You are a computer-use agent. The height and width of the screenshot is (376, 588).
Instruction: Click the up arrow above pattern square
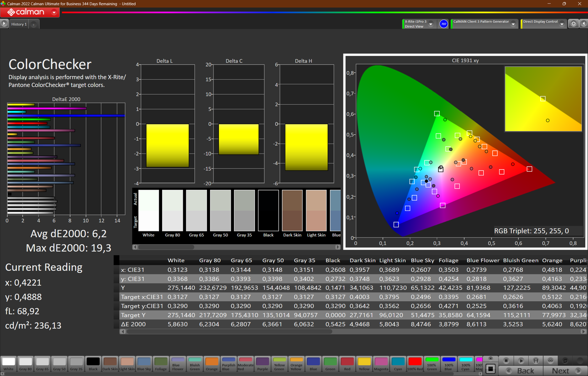tap(491, 358)
